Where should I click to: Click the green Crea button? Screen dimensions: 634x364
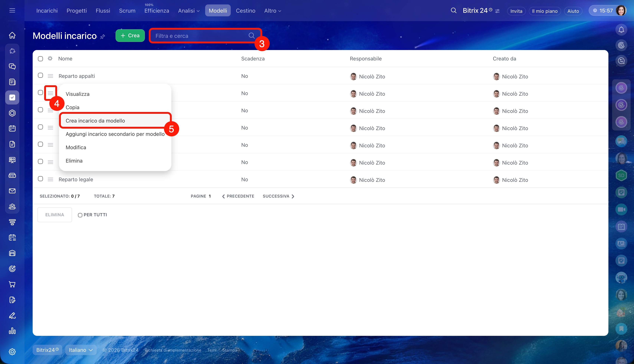[x=130, y=36]
